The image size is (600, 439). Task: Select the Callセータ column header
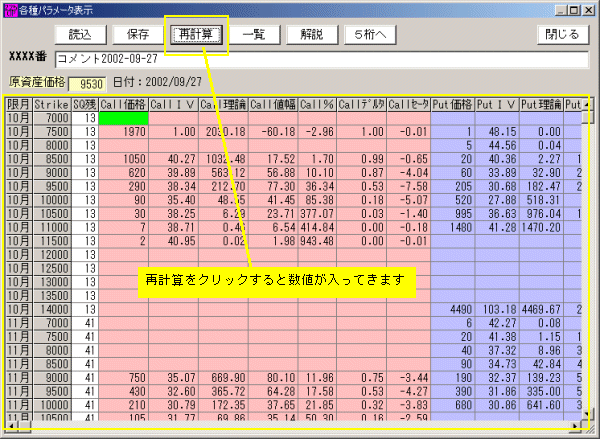point(409,104)
